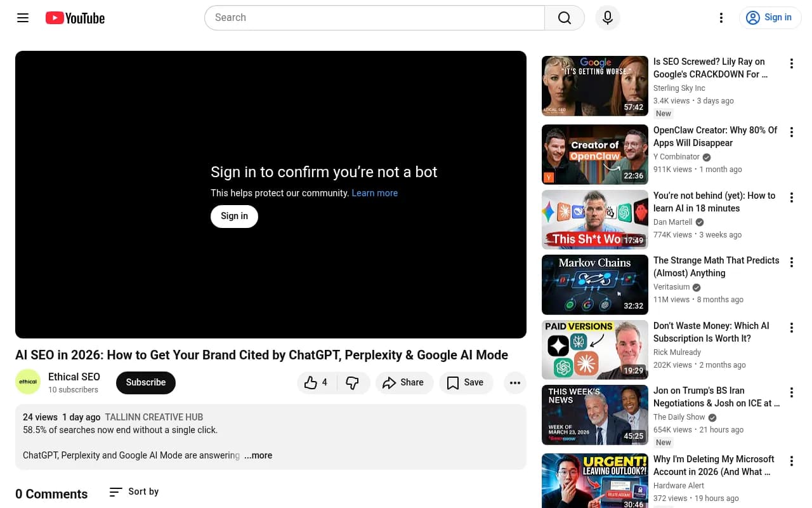Open the hamburger navigation menu
Screen dimensions: 812x508
pos(23,18)
